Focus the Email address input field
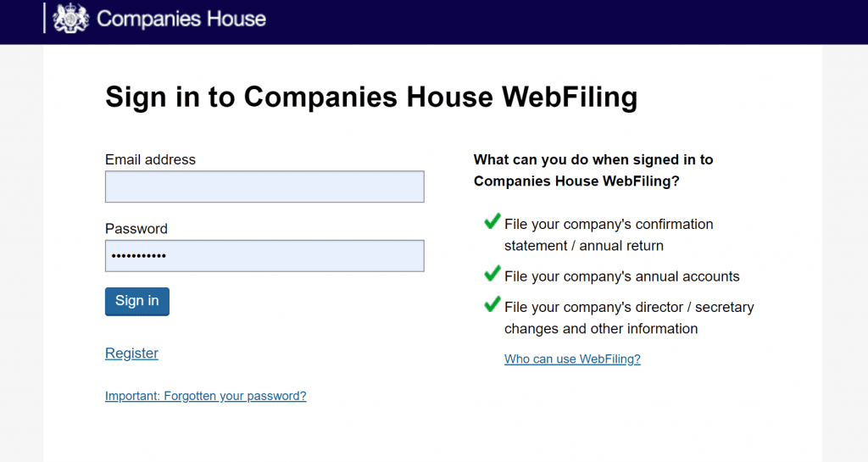 264,186
